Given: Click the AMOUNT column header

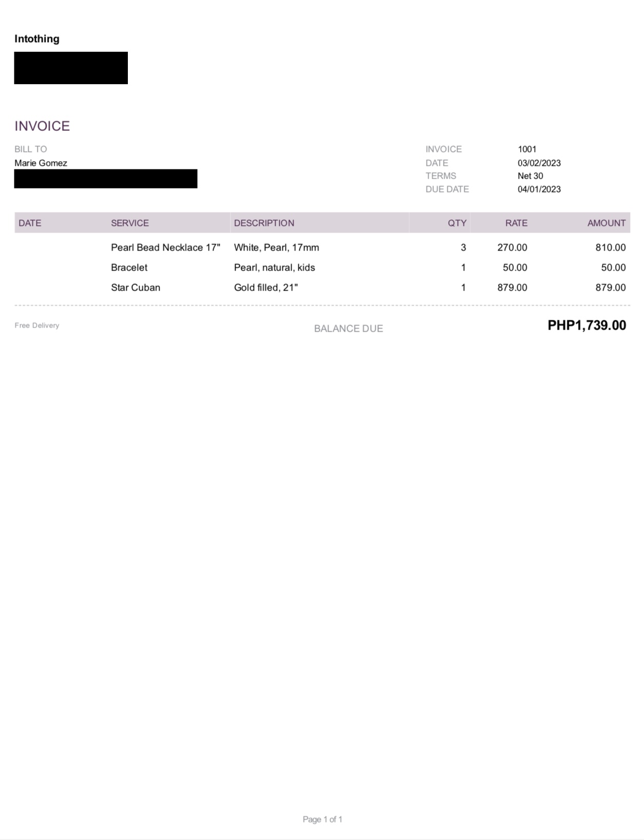Looking at the screenshot, I should click(606, 223).
